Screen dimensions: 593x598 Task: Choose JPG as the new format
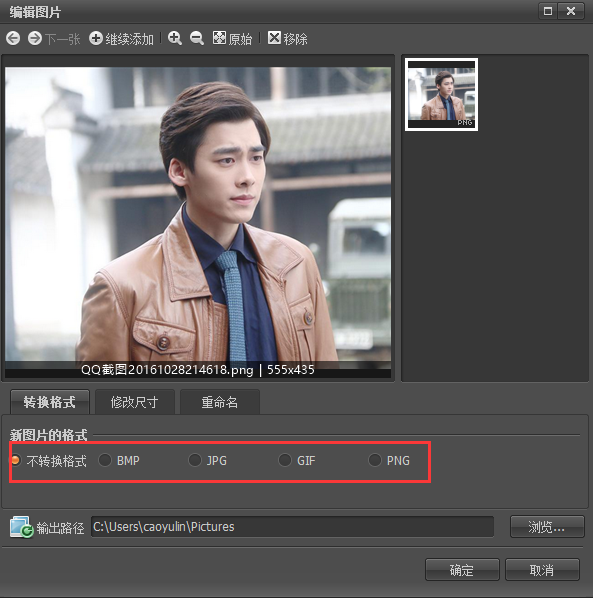[195, 460]
